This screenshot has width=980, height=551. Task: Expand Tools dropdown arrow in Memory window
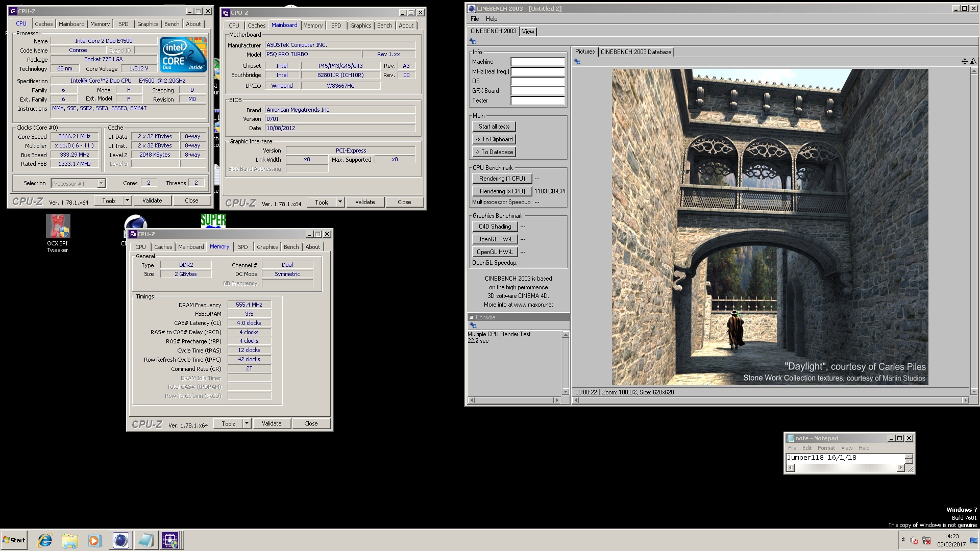(247, 423)
